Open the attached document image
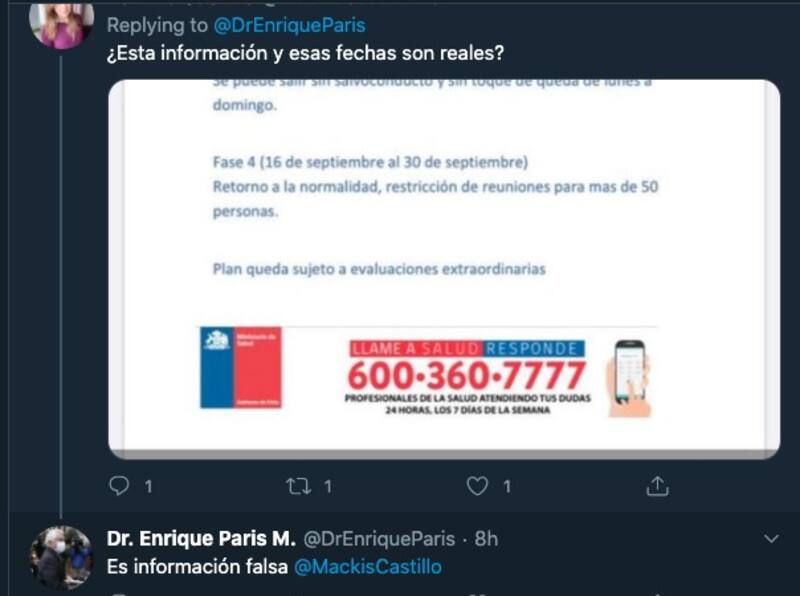 coord(444,269)
